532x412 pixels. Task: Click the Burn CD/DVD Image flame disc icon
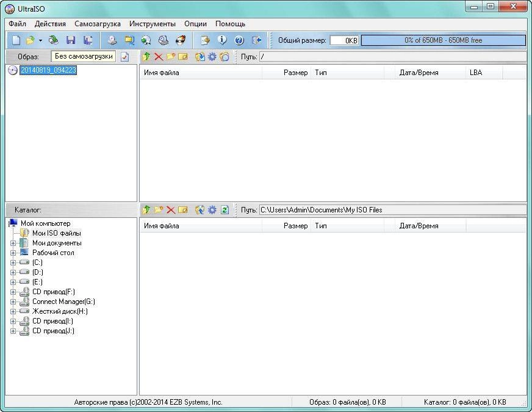click(181, 40)
